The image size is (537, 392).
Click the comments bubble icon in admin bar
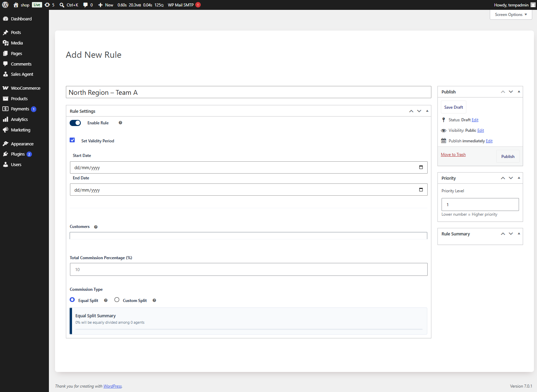[86, 5]
